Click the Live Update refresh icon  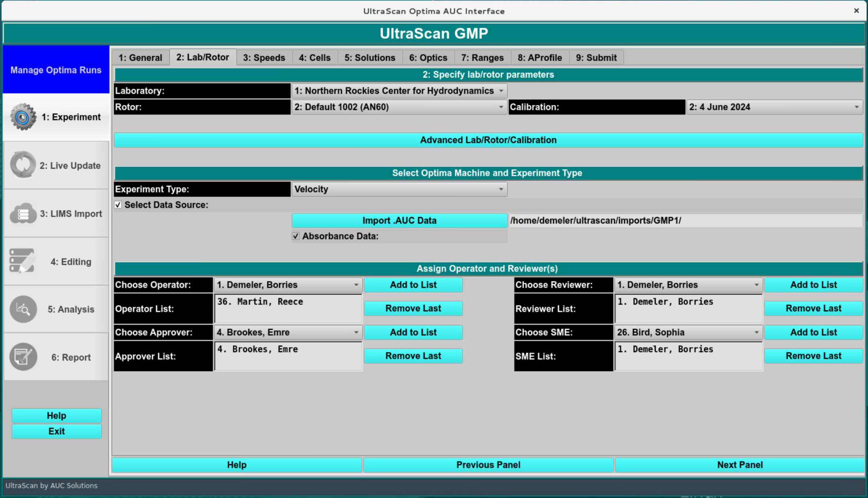click(23, 165)
